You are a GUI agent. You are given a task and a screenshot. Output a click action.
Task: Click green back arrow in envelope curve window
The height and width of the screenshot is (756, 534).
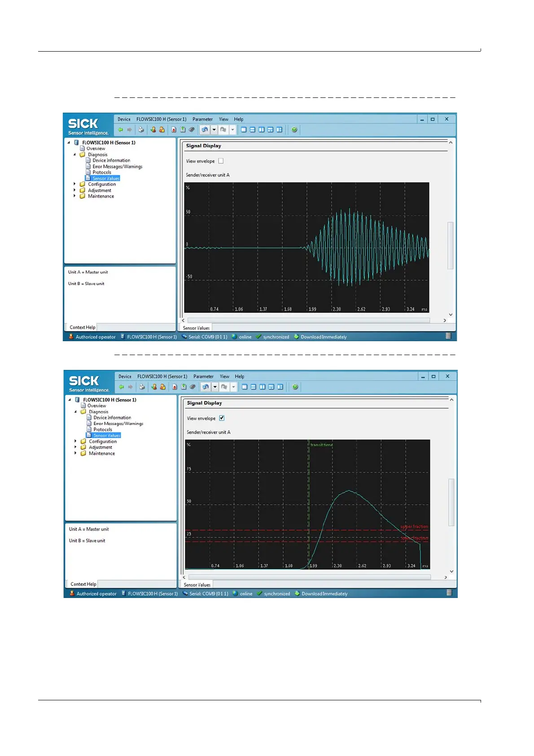click(121, 387)
